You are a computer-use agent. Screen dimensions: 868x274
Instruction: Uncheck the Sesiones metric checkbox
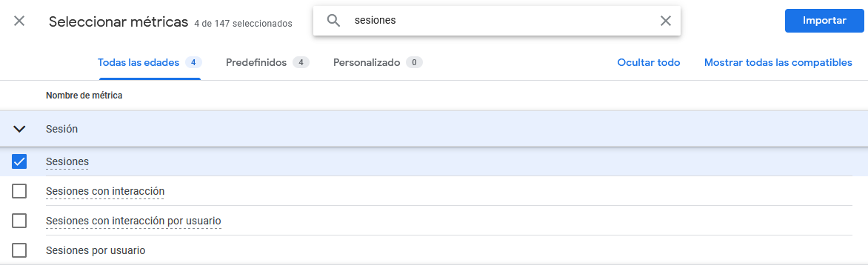coord(19,161)
